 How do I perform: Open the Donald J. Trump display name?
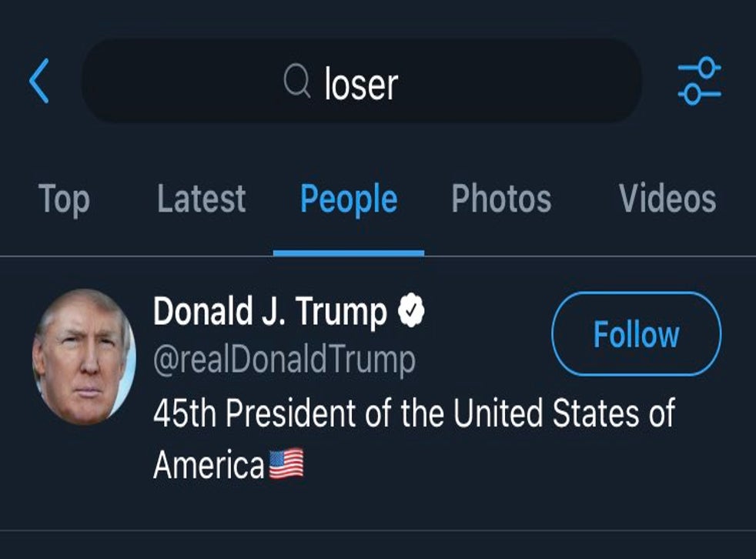coord(270,312)
